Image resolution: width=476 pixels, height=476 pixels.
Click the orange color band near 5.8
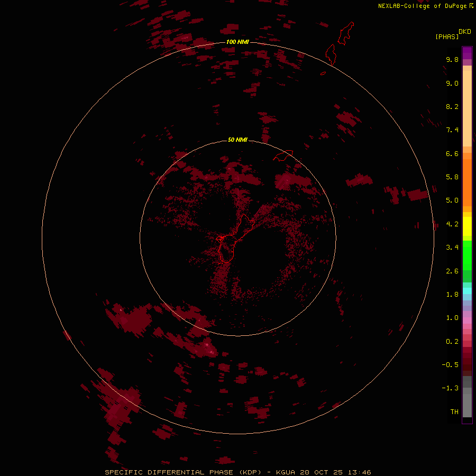pyautogui.click(x=467, y=177)
